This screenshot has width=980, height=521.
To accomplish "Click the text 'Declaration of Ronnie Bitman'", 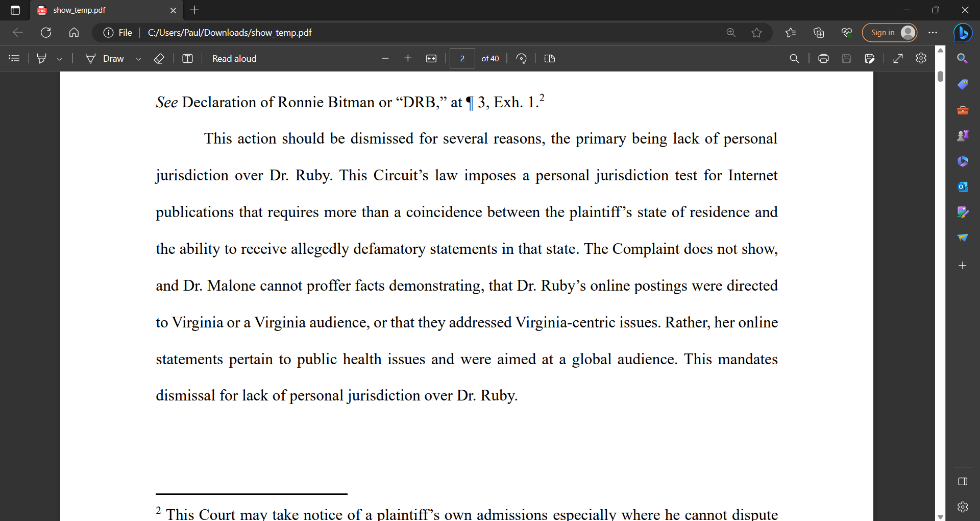I will [278, 102].
